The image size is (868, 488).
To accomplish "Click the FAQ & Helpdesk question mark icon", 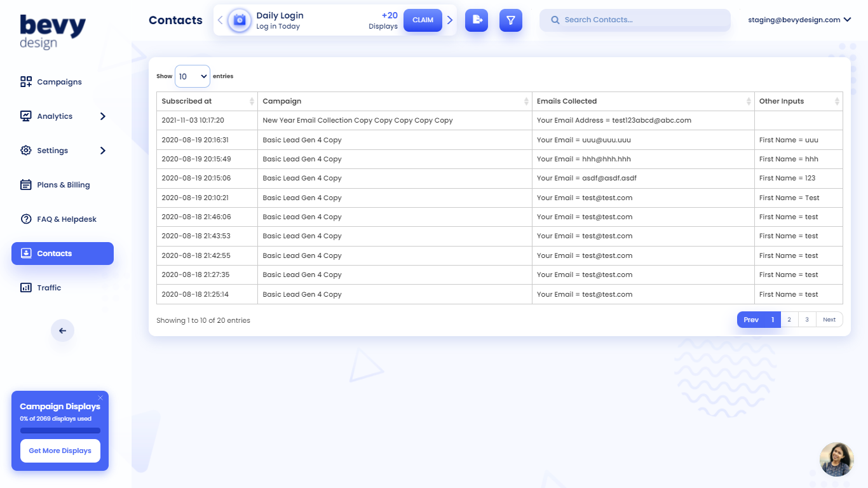I will [x=25, y=219].
